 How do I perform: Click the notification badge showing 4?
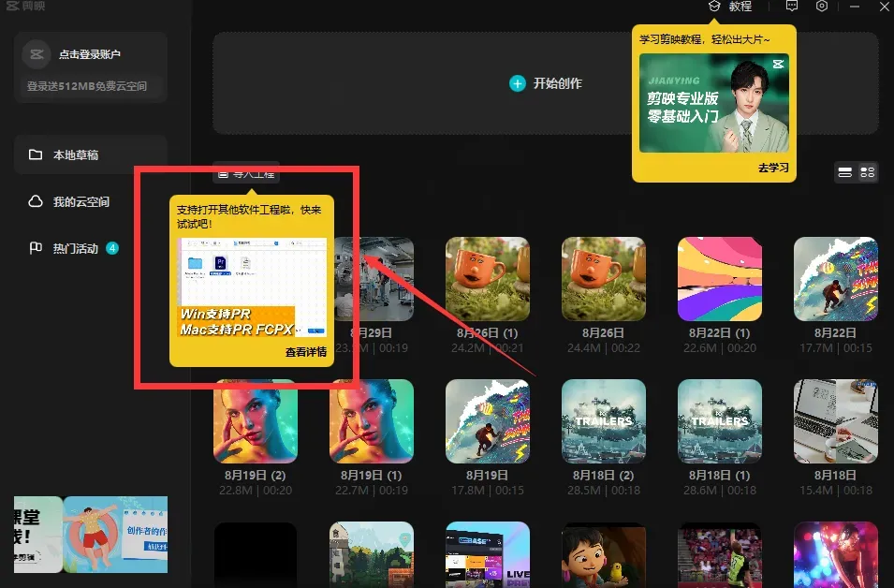[112, 248]
